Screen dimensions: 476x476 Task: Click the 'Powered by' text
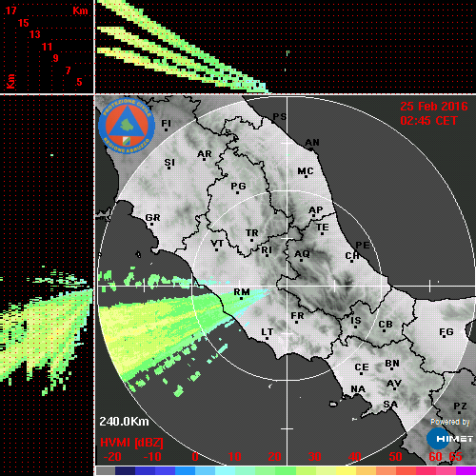tap(450, 422)
